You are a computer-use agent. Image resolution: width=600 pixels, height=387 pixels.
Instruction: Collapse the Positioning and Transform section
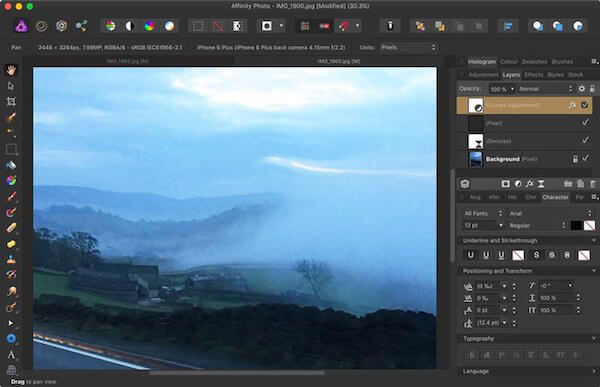tap(593, 271)
